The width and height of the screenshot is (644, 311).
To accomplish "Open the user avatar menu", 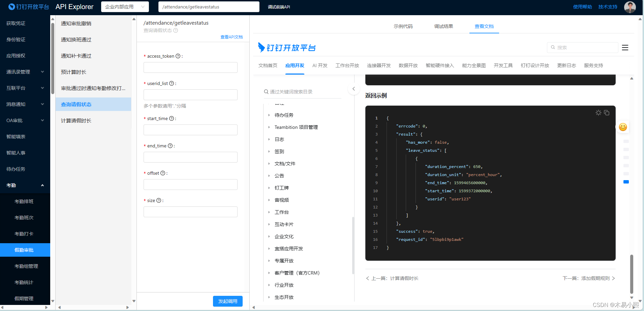I will click(x=630, y=7).
